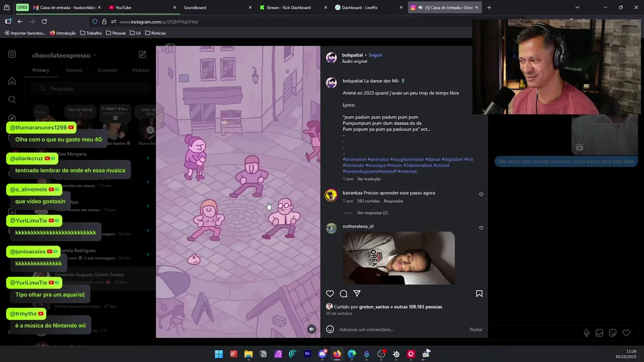Switch to the Stream - Kick Dashboard tab
The image size is (644, 362).
coord(294,8)
